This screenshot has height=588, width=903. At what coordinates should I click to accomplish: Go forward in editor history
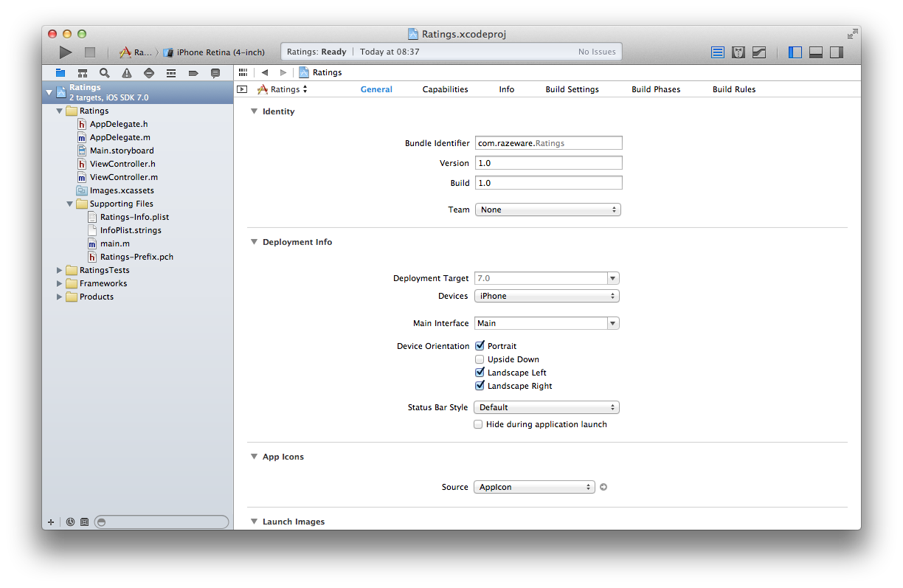(x=283, y=72)
